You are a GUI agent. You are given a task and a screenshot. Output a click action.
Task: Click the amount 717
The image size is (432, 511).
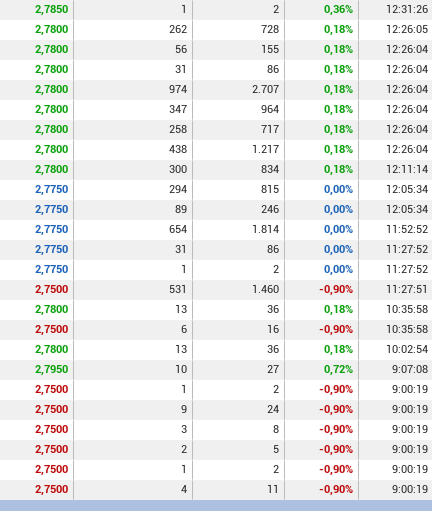tap(270, 129)
